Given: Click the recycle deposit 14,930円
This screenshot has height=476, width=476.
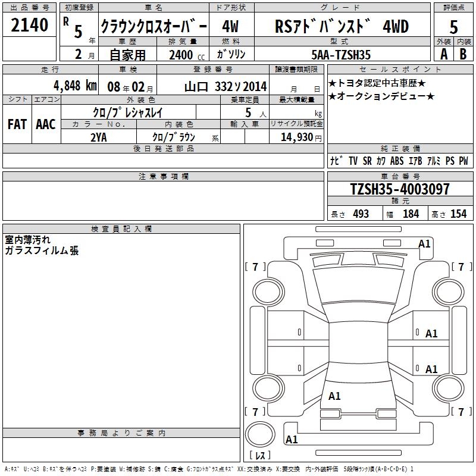Looking at the screenshot, I should [x=301, y=137].
